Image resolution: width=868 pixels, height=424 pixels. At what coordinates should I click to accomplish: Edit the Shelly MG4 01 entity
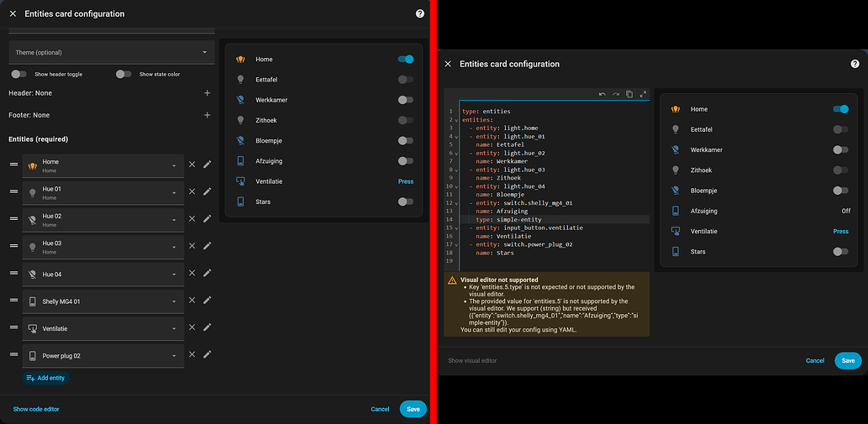(207, 300)
